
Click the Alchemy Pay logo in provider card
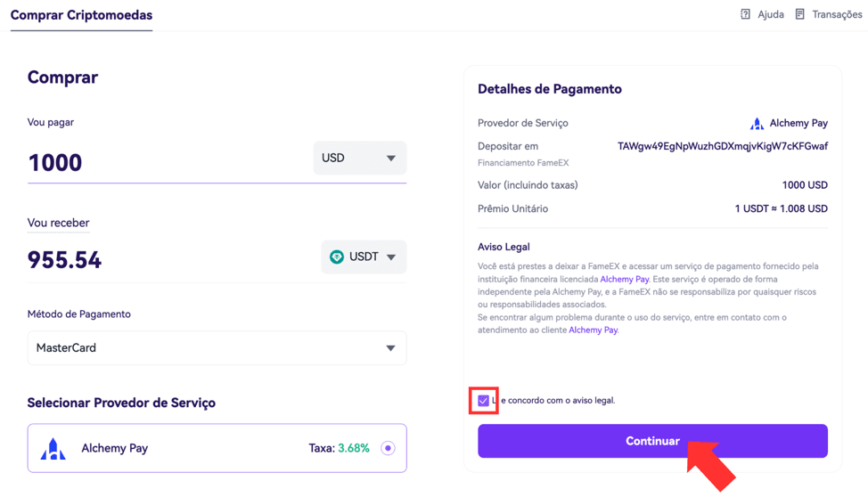53,448
